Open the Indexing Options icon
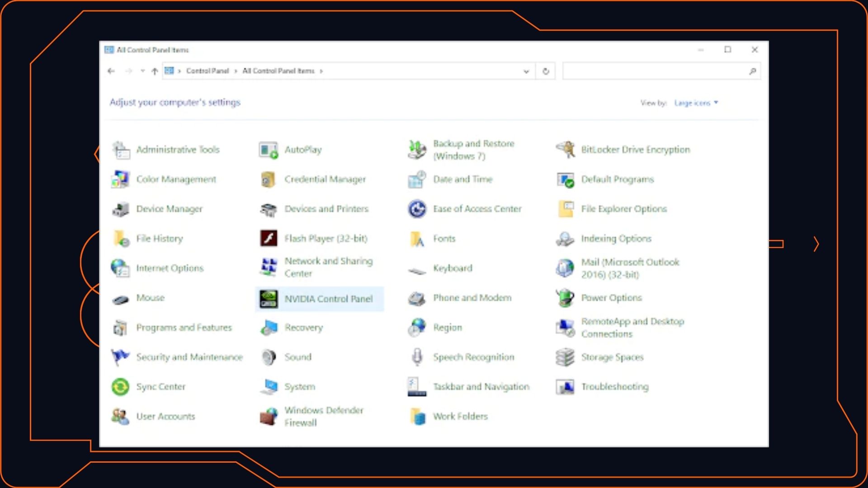 click(565, 239)
